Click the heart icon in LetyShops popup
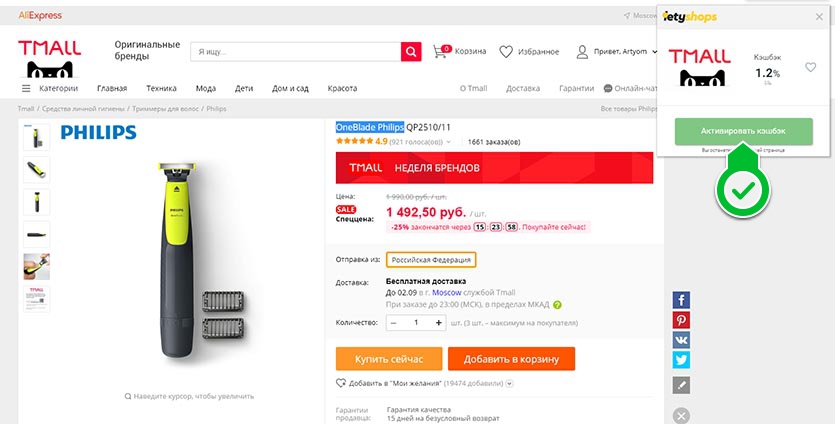Image resolution: width=835 pixels, height=424 pixels. [810, 68]
